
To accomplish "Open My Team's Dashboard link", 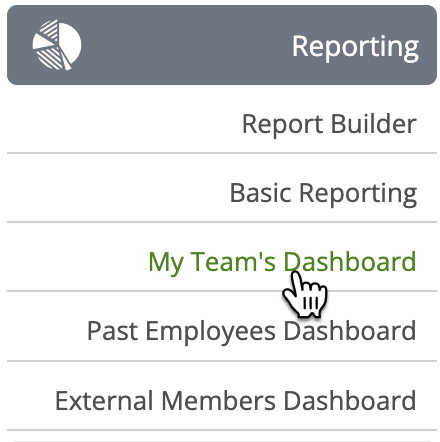I will click(x=282, y=263).
